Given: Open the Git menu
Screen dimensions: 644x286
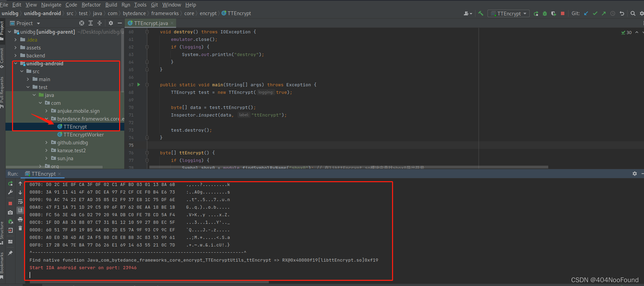Looking at the screenshot, I should [x=154, y=5].
